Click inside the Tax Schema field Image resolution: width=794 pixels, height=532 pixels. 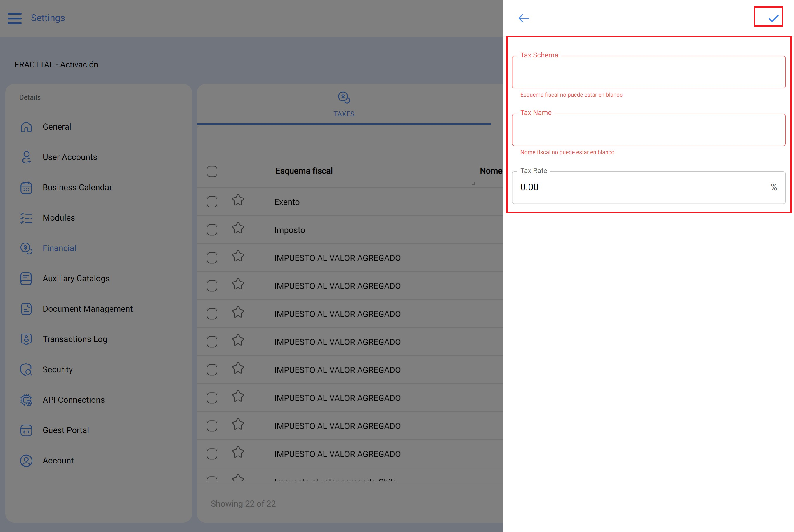(x=648, y=72)
